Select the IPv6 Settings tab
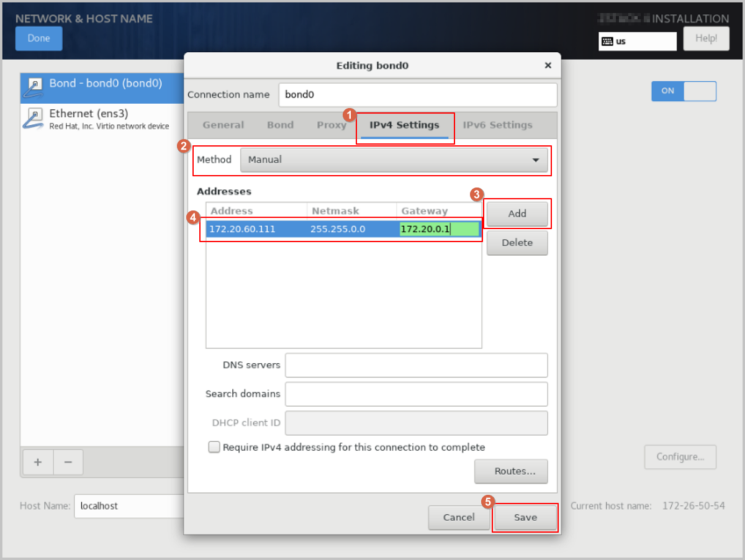Image resolution: width=745 pixels, height=560 pixels. pyautogui.click(x=497, y=125)
